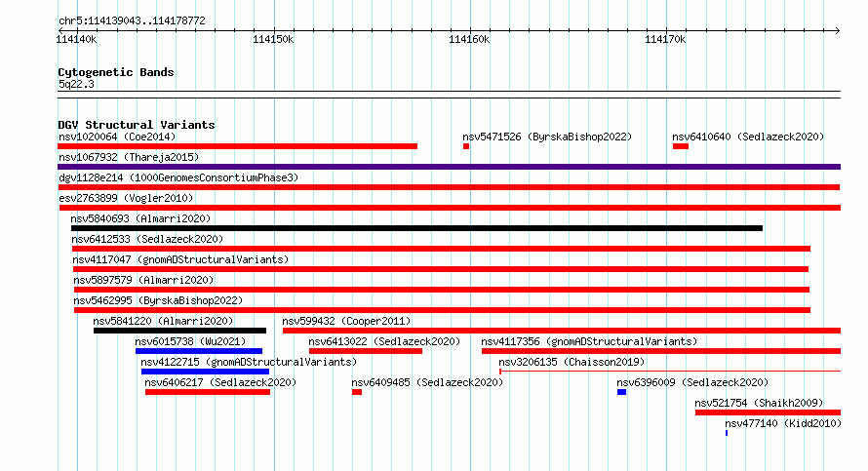Open nsv477140 (Kidd2010) label

click(x=783, y=423)
